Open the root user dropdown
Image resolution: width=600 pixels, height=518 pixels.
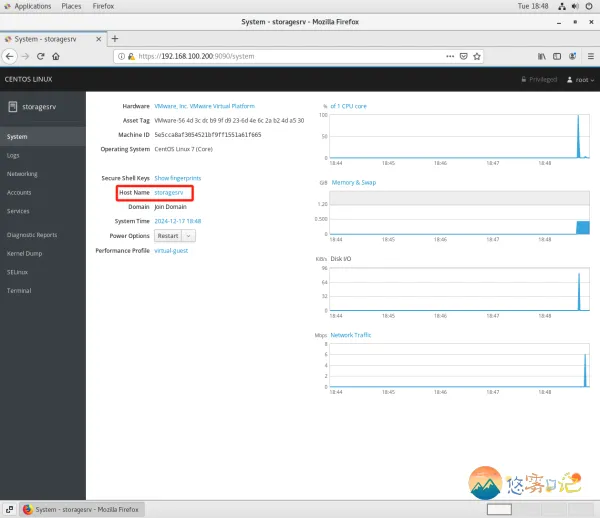tap(578, 79)
